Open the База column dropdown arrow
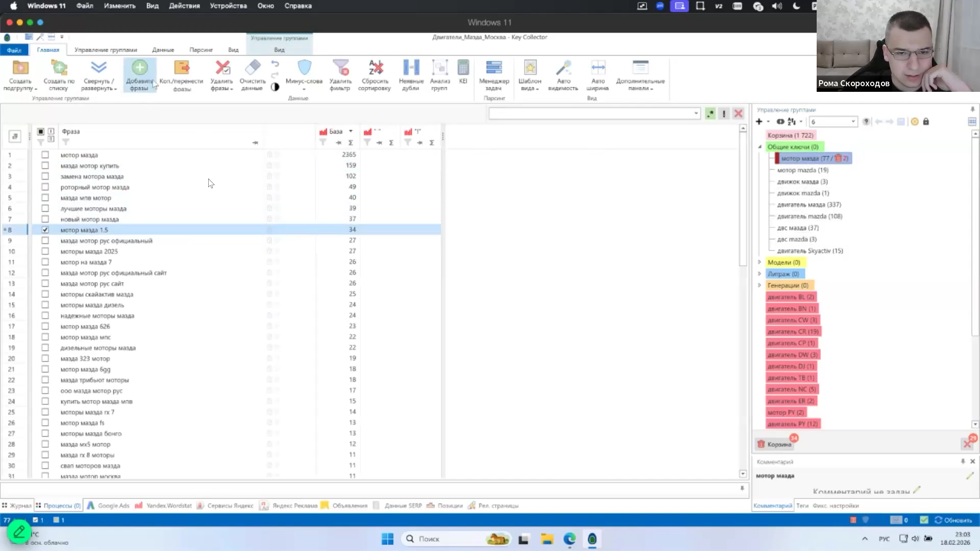Screen dimensions: 980x551 [351, 131]
